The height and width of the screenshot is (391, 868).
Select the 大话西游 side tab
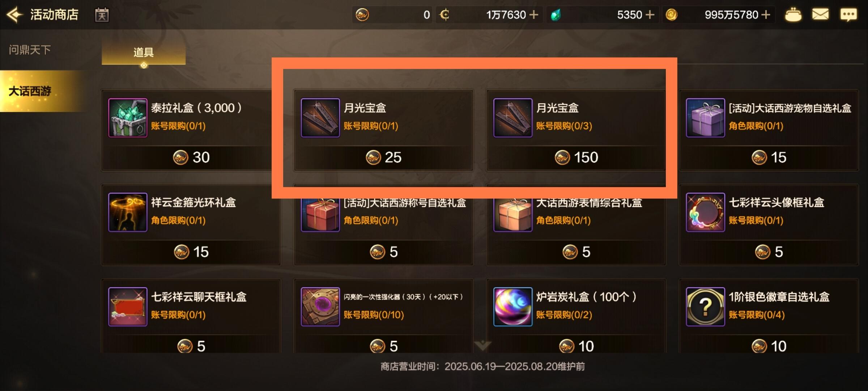[x=30, y=91]
